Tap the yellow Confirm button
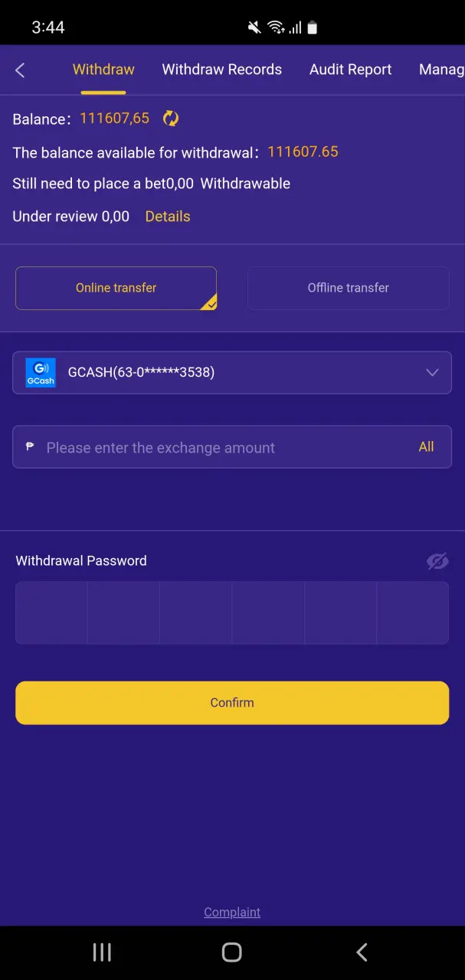The image size is (465, 980). click(x=232, y=703)
